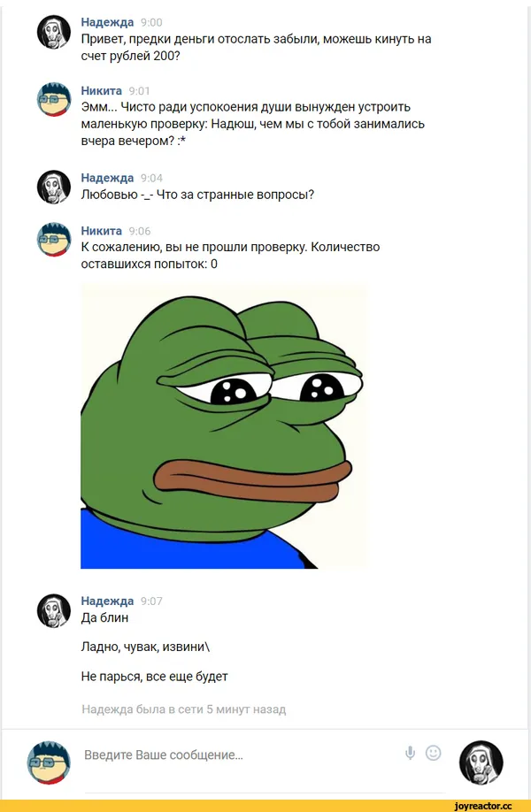Click Никита's avatar left of message input
This screenshot has width=531, height=812.
pyautogui.click(x=49, y=762)
